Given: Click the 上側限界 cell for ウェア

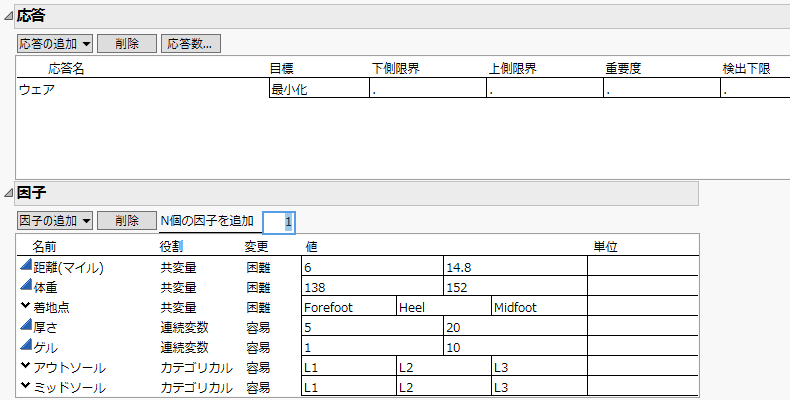Looking at the screenshot, I should coord(545,89).
